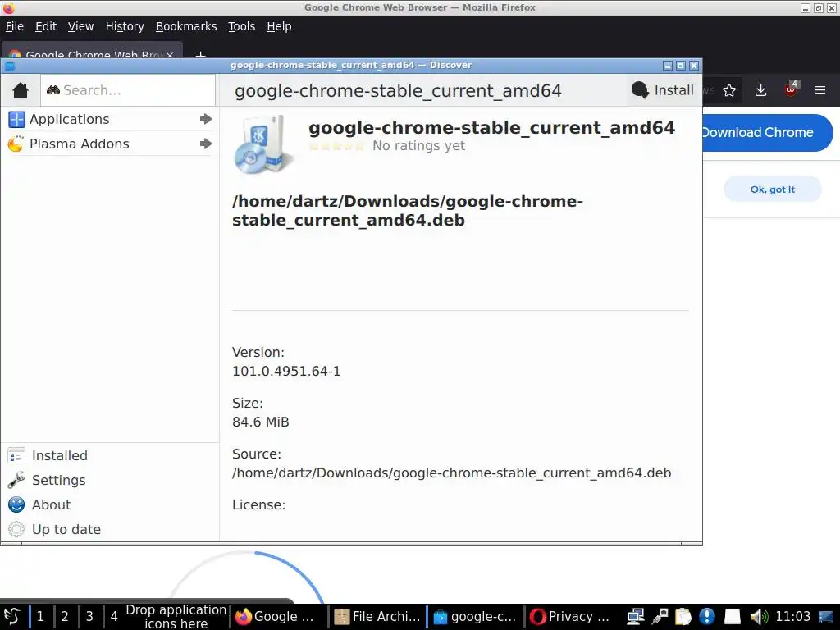
Task: Select the Plasma Addons crescent icon
Action: point(16,144)
